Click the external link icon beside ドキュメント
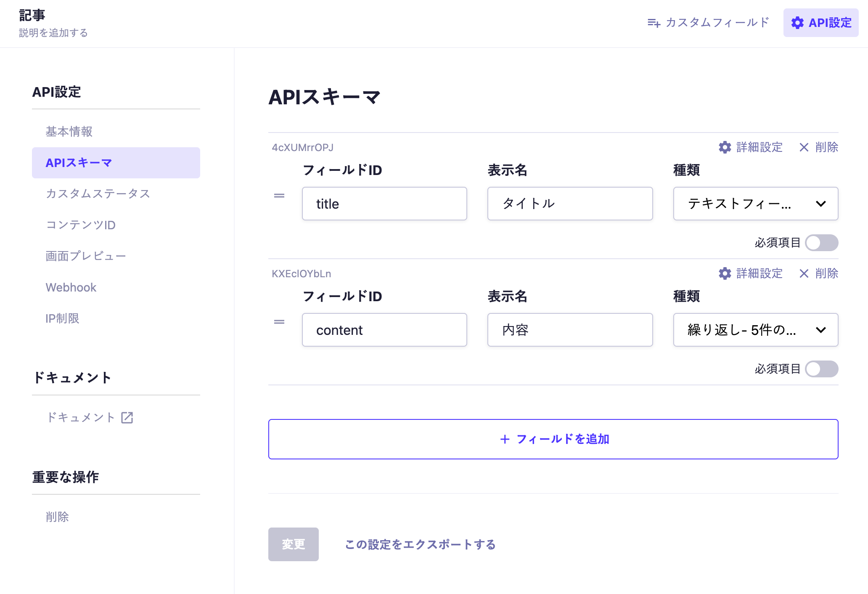Viewport: 868px width, 594px height. [x=127, y=417]
